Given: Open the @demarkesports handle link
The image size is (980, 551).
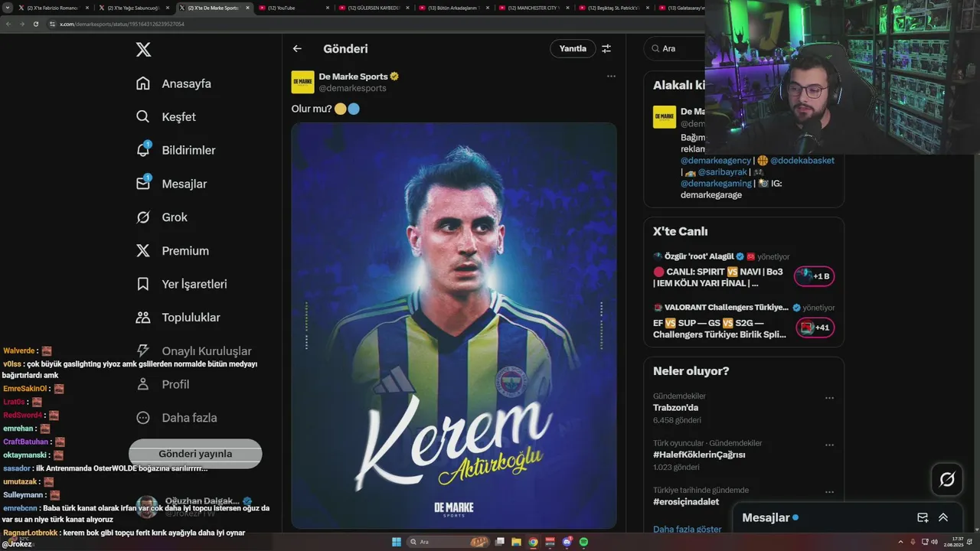Looking at the screenshot, I should (x=352, y=88).
